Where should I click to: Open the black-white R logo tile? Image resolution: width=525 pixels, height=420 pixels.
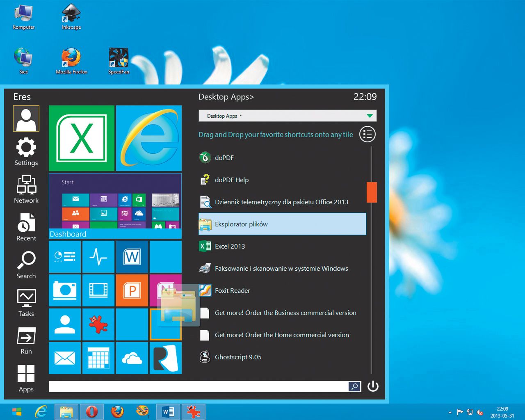[x=166, y=358]
